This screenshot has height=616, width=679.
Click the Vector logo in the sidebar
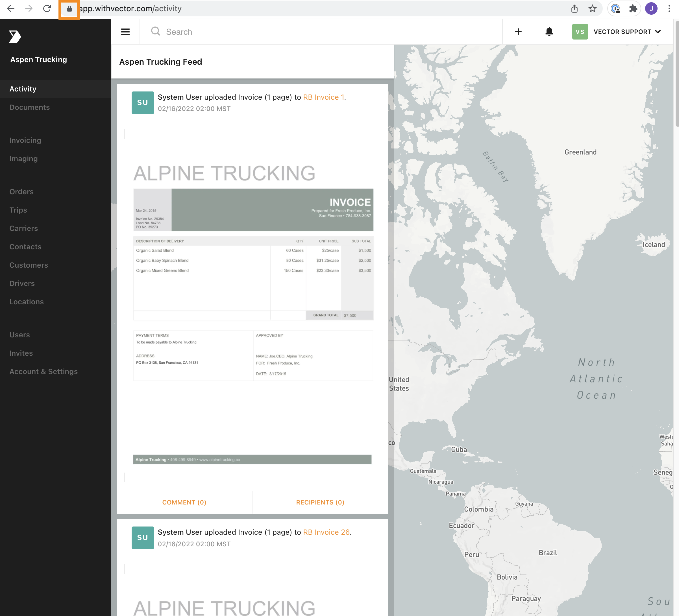click(x=15, y=36)
